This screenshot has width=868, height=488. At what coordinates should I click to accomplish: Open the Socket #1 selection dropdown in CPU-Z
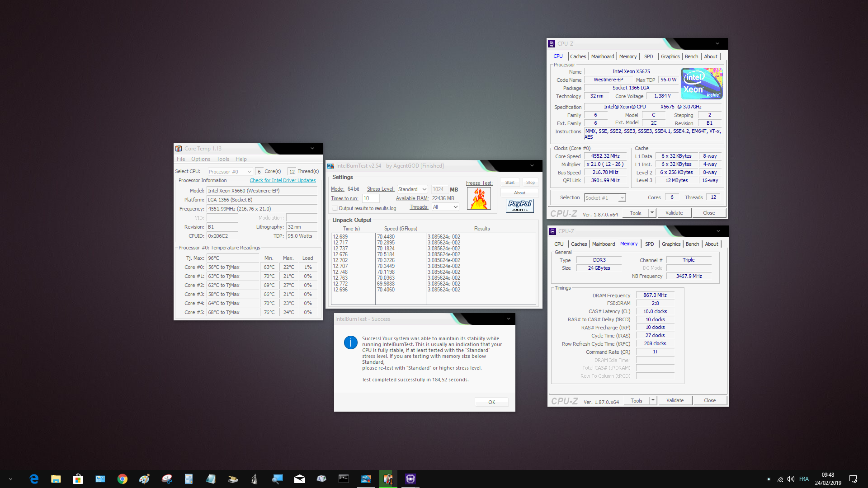(605, 197)
